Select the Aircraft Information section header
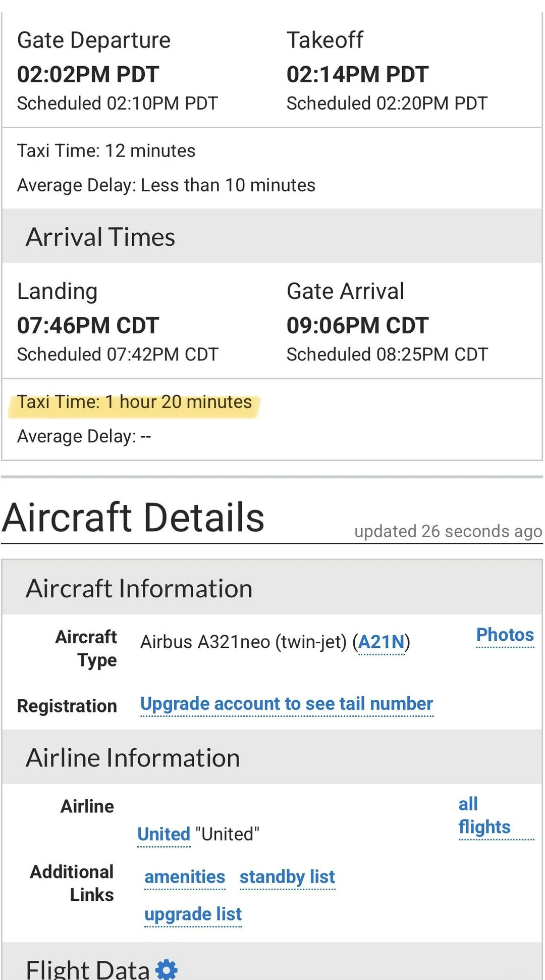Viewport: 545px width, 980px height. click(139, 589)
